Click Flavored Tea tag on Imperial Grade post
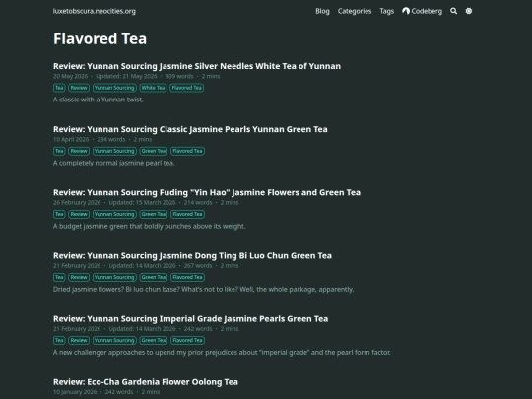Screen dimensions: 532x399 [x=187, y=340]
